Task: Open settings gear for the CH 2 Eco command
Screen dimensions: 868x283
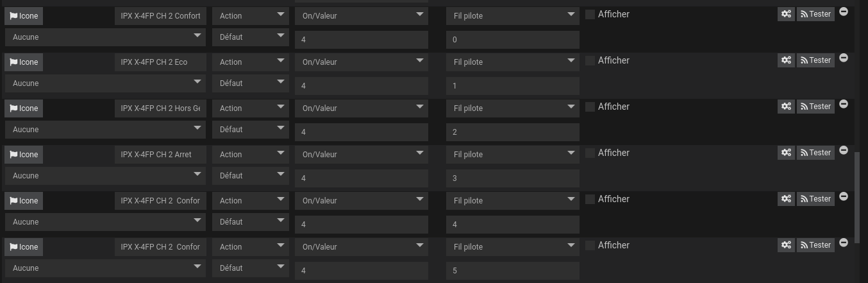Action: 786,60
